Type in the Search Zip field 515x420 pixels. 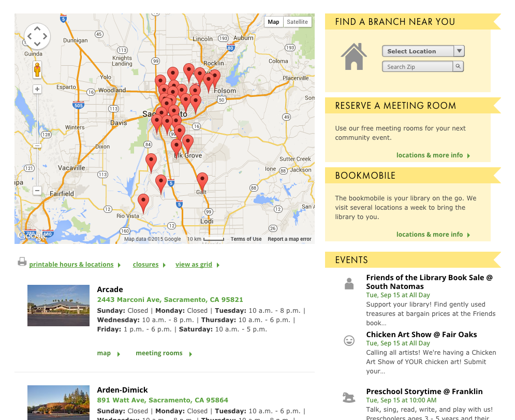click(417, 67)
